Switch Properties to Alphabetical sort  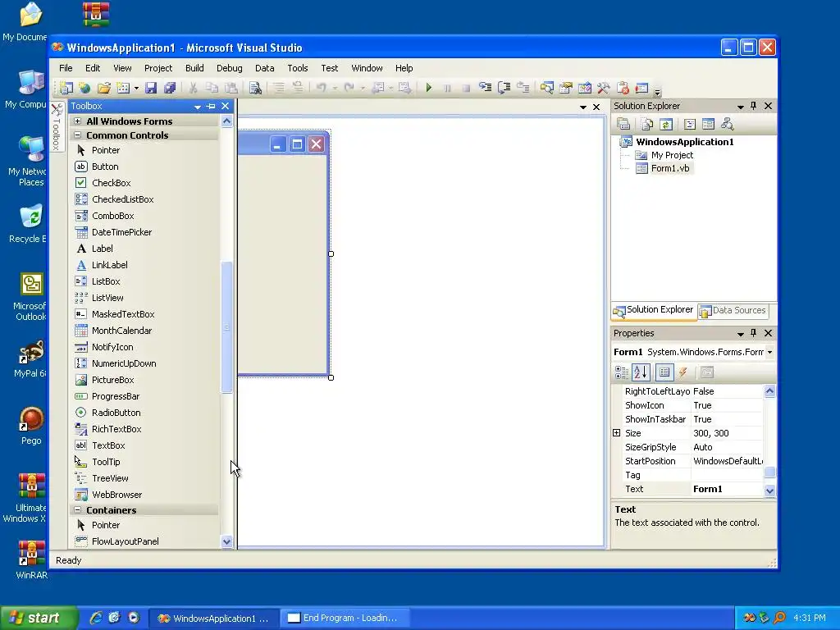(x=641, y=372)
